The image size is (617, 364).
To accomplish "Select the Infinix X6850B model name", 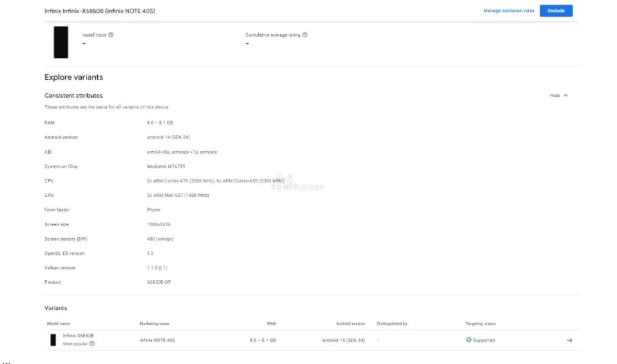I will pyautogui.click(x=78, y=335).
